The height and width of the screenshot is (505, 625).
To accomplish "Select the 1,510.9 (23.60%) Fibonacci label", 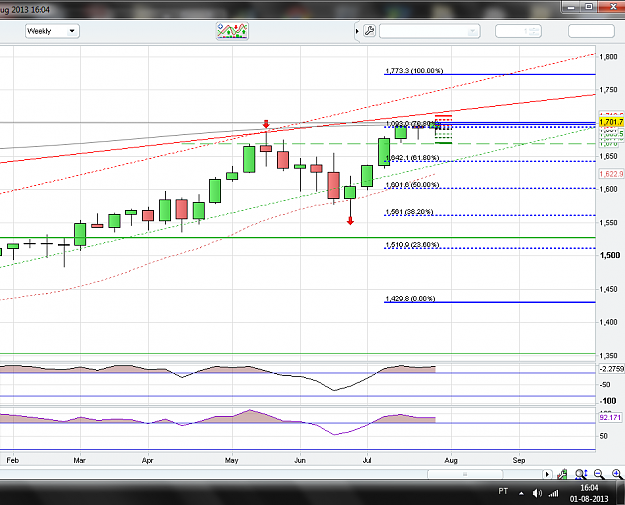I will point(412,245).
